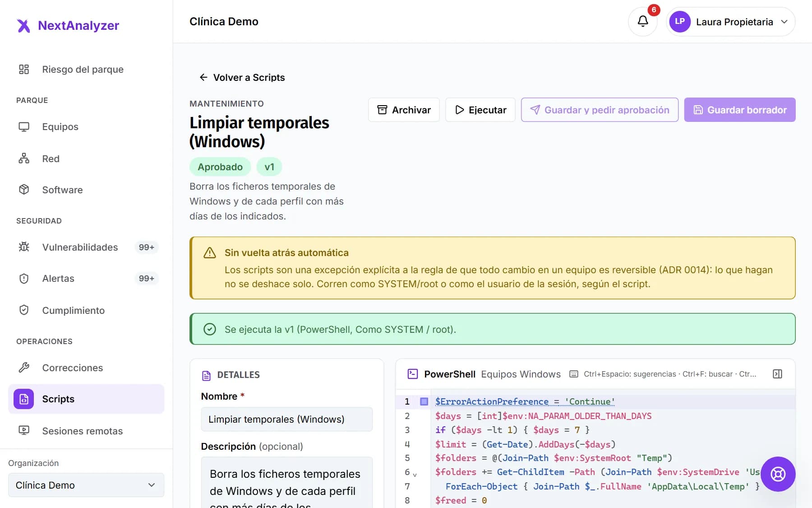Open Sesiones remotas
The height and width of the screenshot is (508, 812).
point(86,431)
